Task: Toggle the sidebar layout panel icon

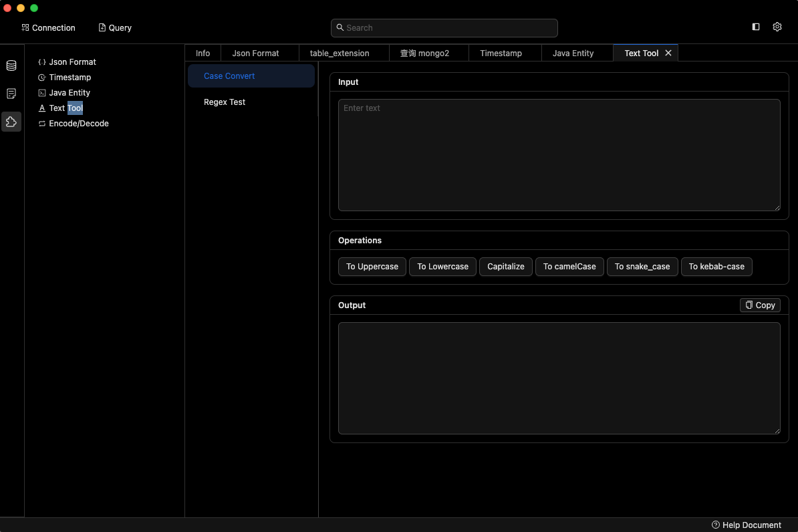Action: [x=756, y=27]
